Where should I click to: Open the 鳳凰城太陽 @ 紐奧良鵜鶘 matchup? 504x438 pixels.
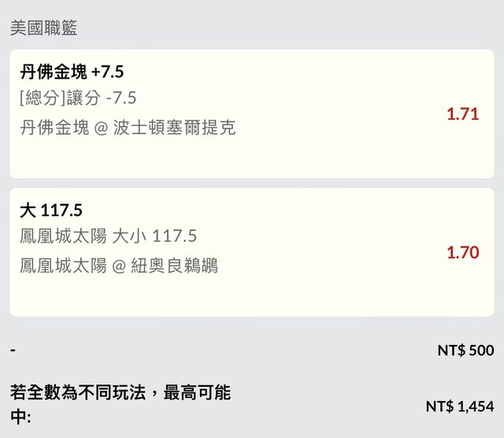pyautogui.click(x=119, y=266)
